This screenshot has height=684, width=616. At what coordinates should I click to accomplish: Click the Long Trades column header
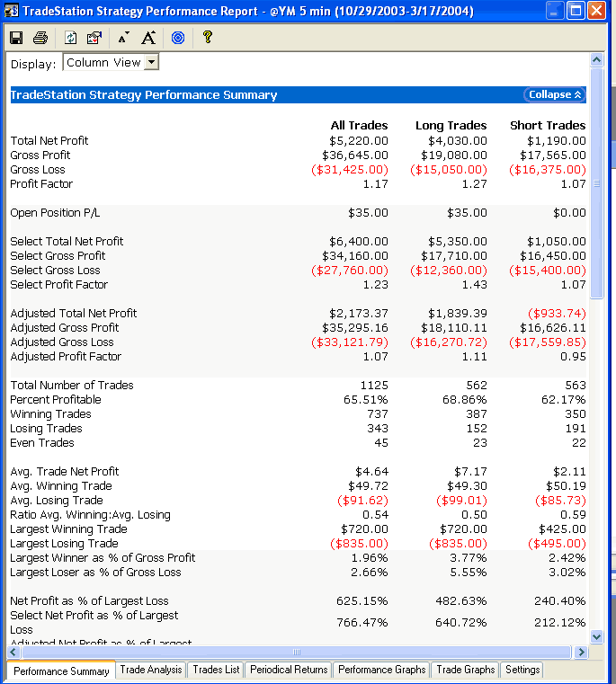451,125
